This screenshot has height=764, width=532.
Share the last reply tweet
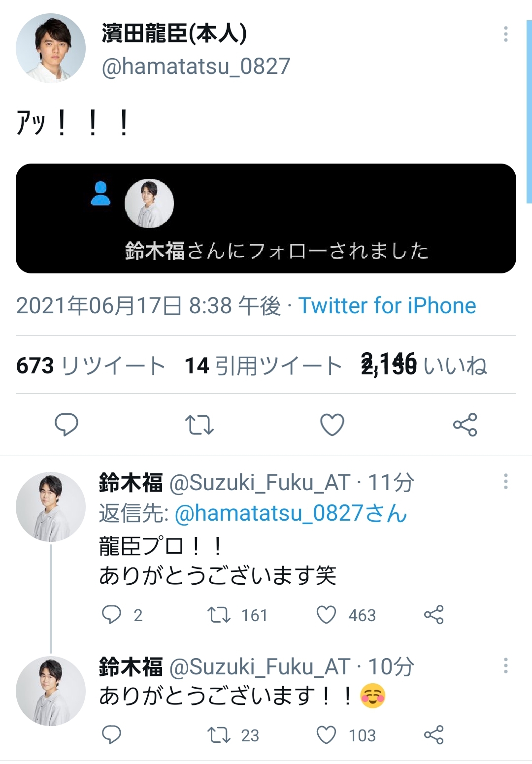434,735
